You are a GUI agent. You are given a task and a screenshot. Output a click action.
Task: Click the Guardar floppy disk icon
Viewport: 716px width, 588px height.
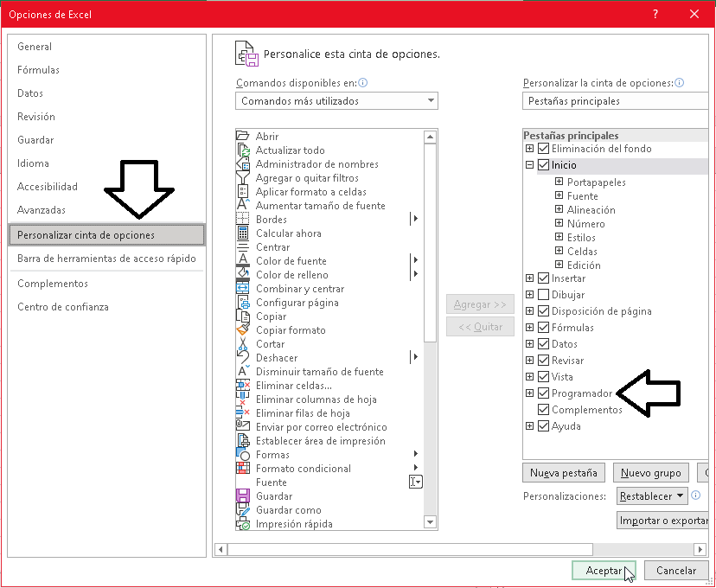click(x=243, y=495)
